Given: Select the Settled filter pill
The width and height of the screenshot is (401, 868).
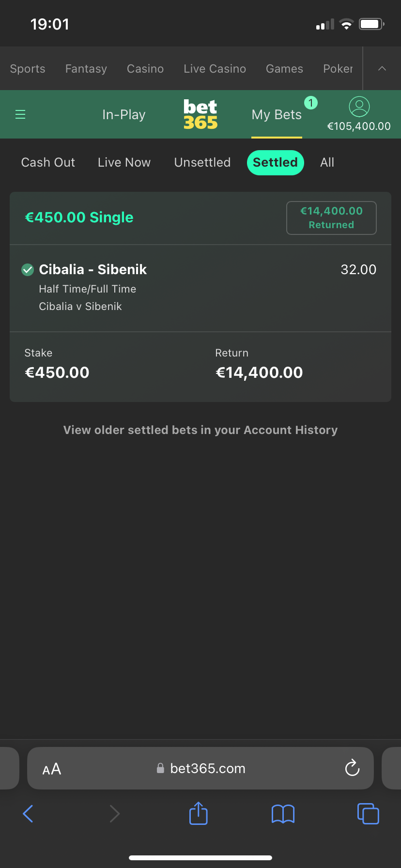Looking at the screenshot, I should (x=275, y=162).
